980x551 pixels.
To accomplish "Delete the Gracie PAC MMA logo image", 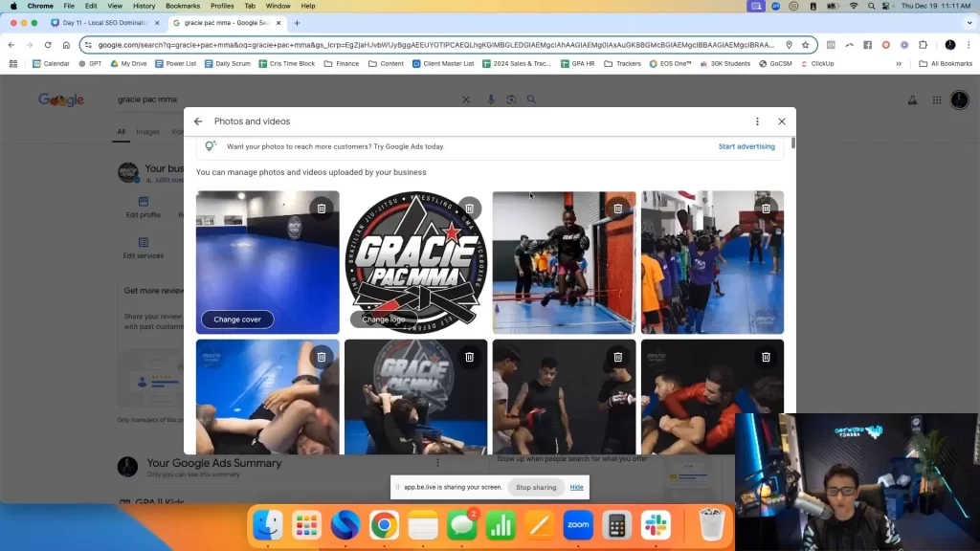I will point(469,209).
